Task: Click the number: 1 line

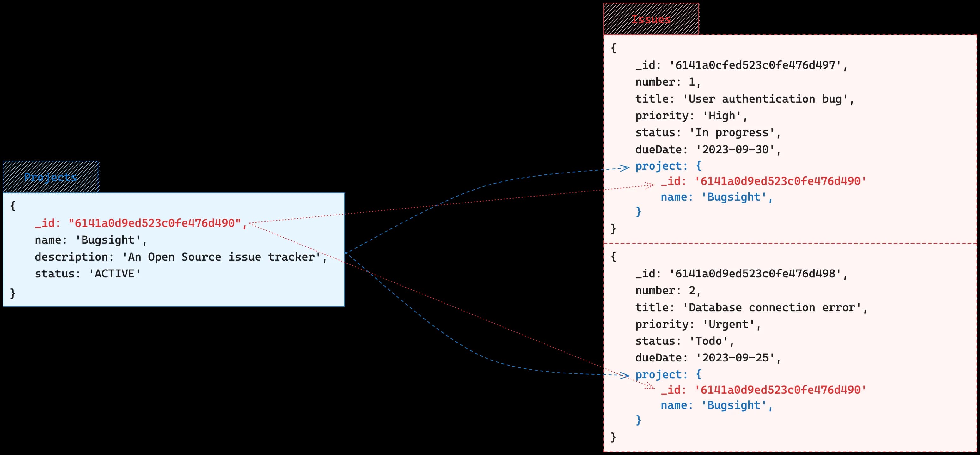Action: pyautogui.click(x=668, y=82)
